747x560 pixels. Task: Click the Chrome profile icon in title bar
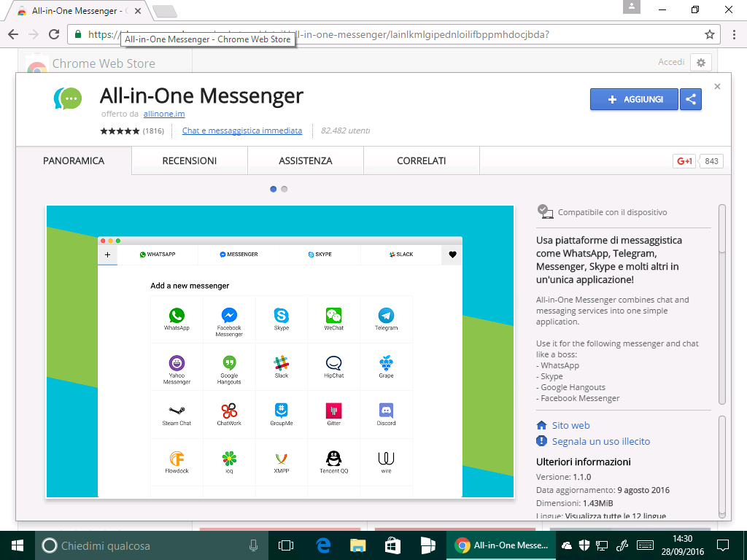(x=632, y=7)
